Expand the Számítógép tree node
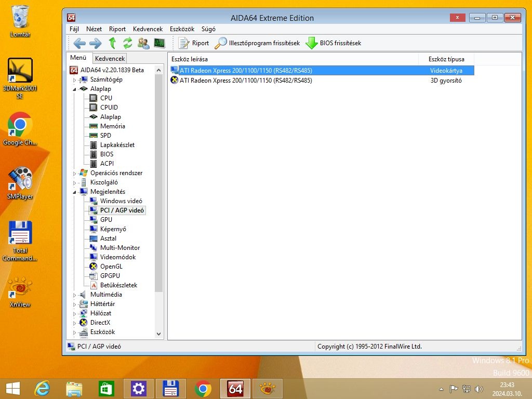The width and height of the screenshot is (532, 399). click(x=75, y=80)
